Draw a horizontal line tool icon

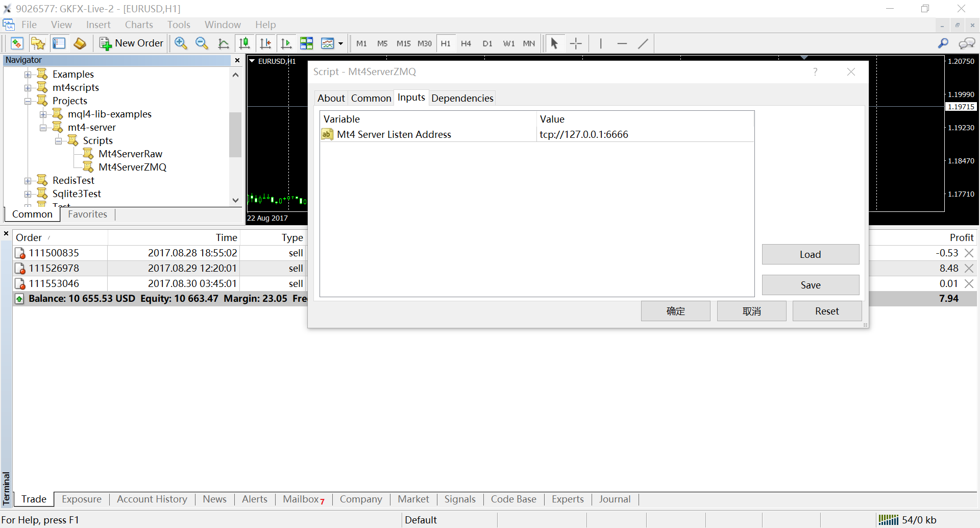pyautogui.click(x=622, y=43)
